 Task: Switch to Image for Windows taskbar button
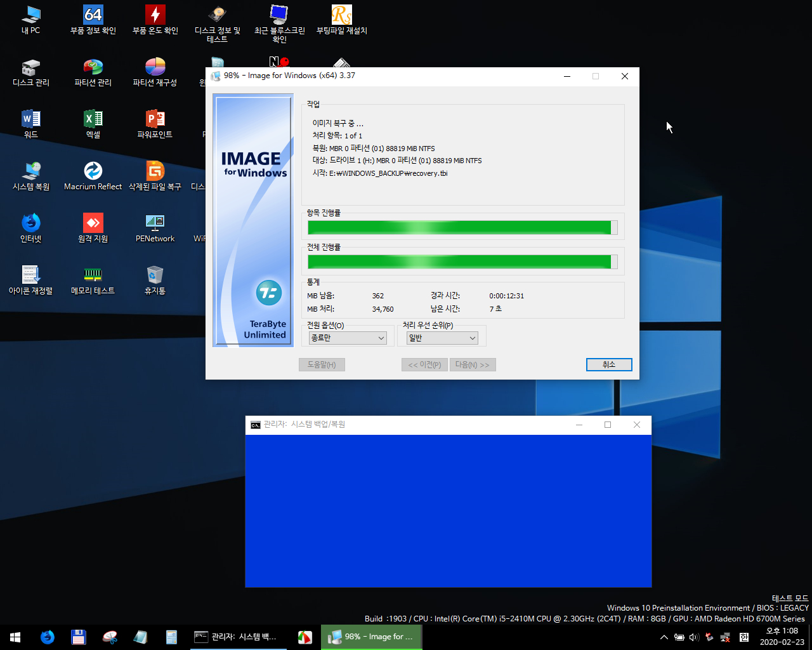click(371, 637)
